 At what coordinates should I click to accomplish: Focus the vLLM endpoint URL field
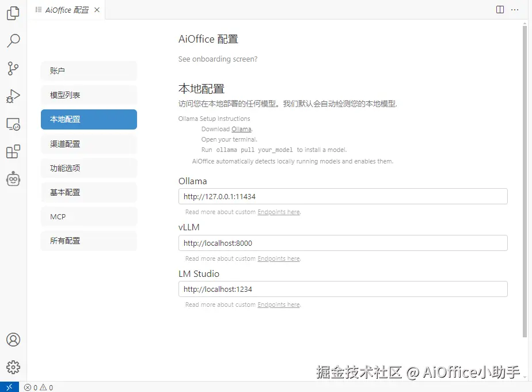pyautogui.click(x=343, y=243)
